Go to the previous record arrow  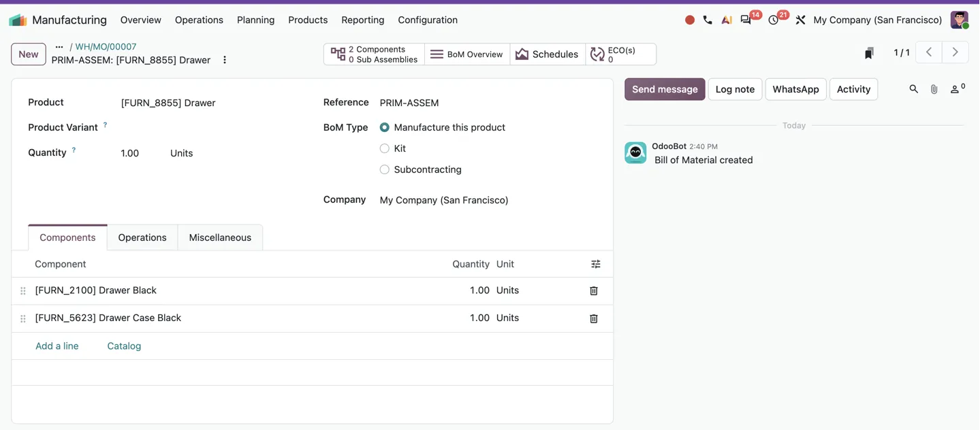(x=929, y=52)
